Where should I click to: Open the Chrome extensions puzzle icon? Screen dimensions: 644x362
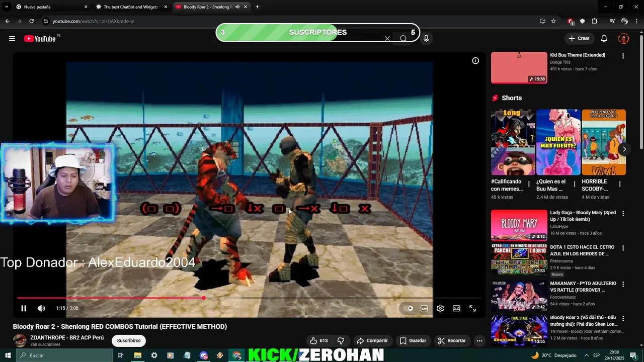(594, 21)
